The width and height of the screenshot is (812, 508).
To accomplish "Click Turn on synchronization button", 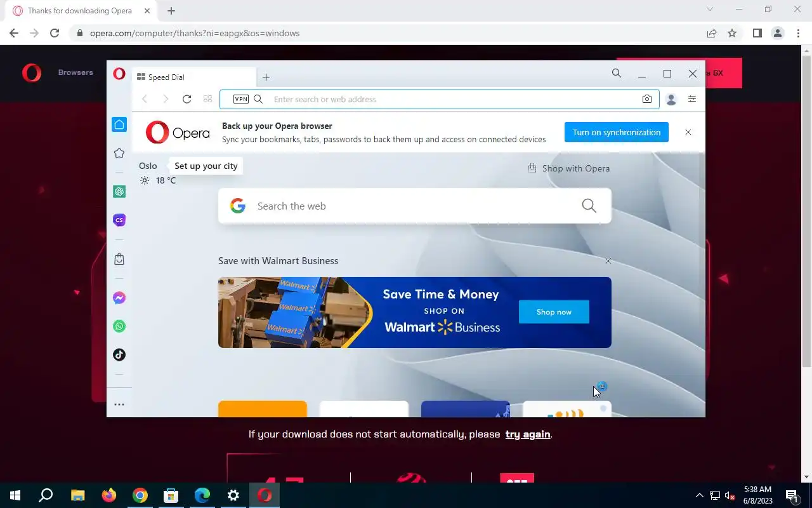I will pos(617,132).
